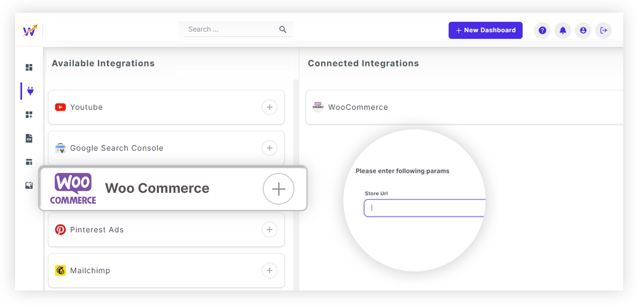
Task: Create a New Dashboard
Action: coord(485,30)
